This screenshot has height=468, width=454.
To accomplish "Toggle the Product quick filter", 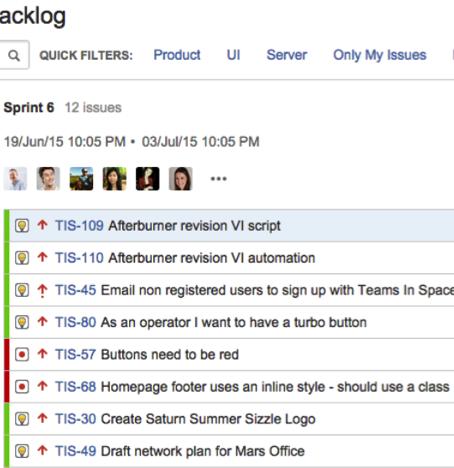I will pos(177,55).
